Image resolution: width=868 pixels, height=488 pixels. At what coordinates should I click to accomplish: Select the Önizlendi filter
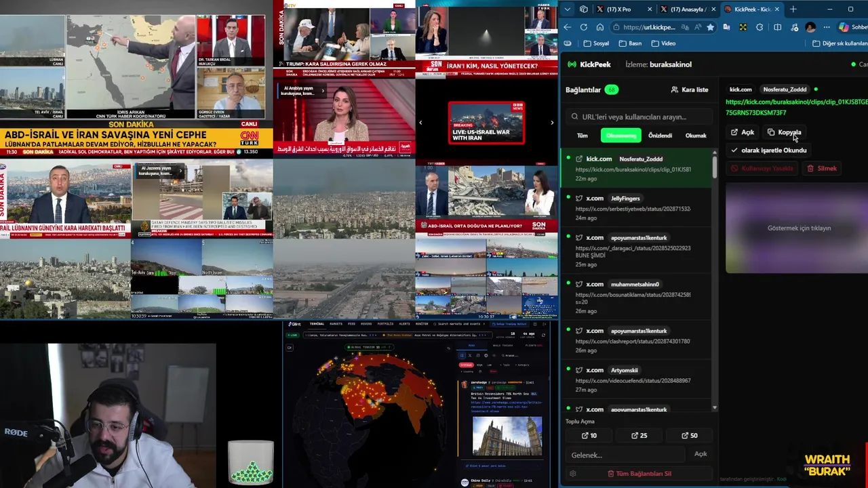click(660, 136)
